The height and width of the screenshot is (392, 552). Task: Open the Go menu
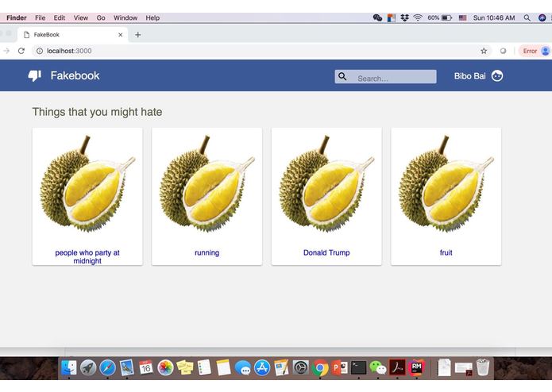pos(101,18)
